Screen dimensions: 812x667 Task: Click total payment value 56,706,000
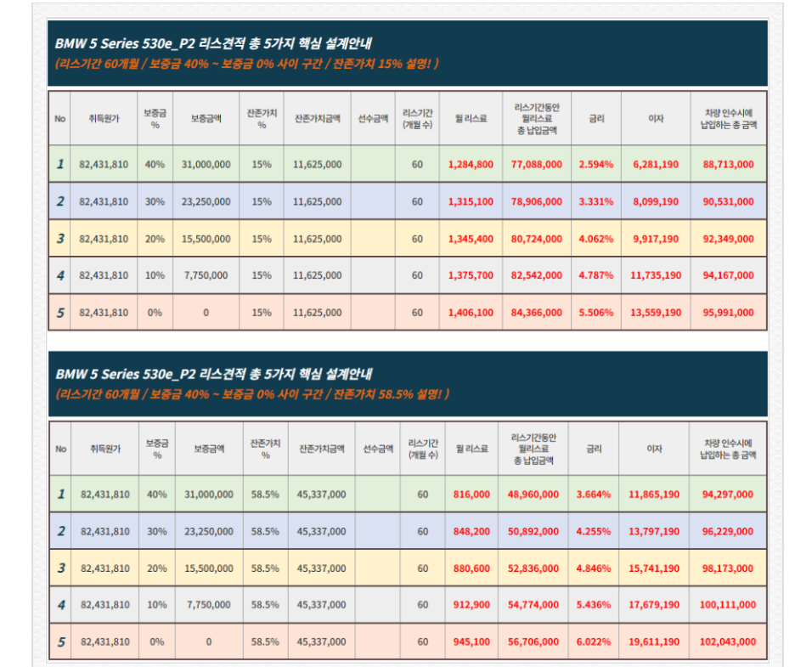533,642
